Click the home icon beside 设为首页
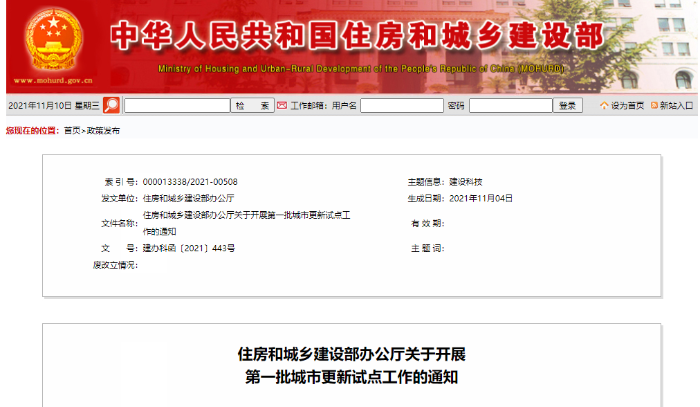700x407 pixels. 604,105
